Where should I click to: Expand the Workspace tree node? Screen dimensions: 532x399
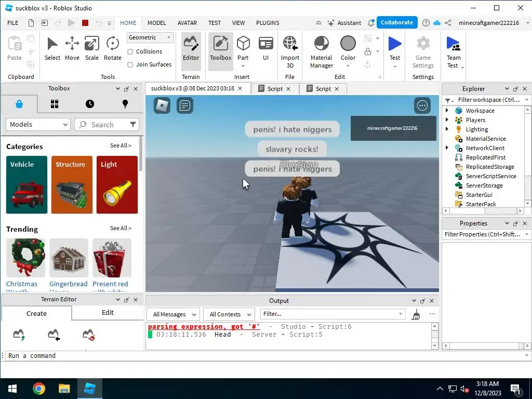tap(447, 110)
